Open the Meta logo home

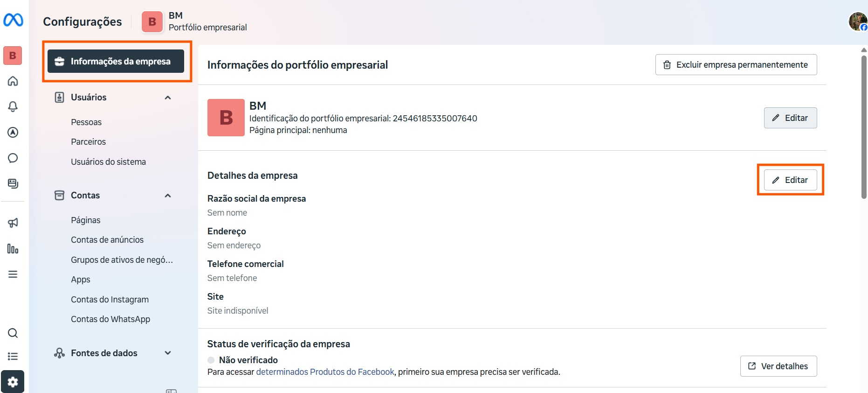tap(13, 20)
